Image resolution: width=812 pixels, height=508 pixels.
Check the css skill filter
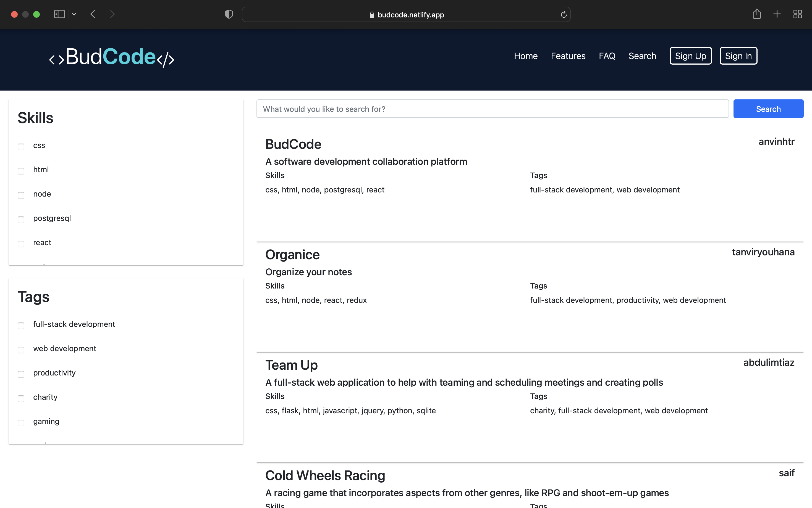click(21, 147)
